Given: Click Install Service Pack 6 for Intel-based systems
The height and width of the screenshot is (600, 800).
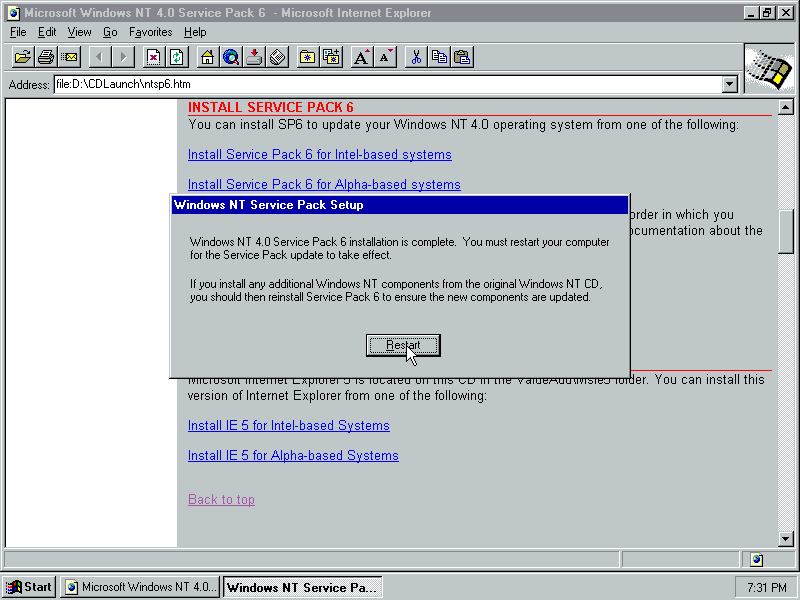Looking at the screenshot, I should 319,155.
